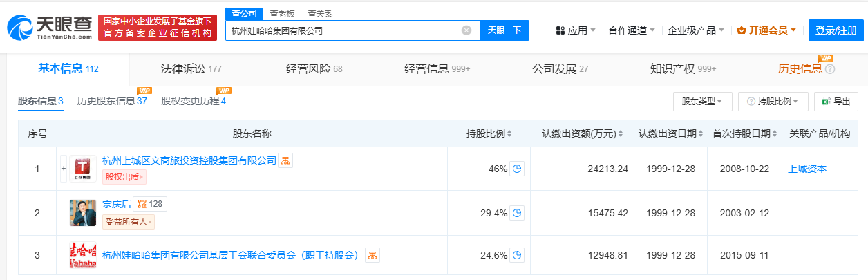Viewport: 868px width, 280px height.
Task: Open 杭州娃哈哈集团有限公司基层工会联合委员会 link
Action: click(x=231, y=255)
